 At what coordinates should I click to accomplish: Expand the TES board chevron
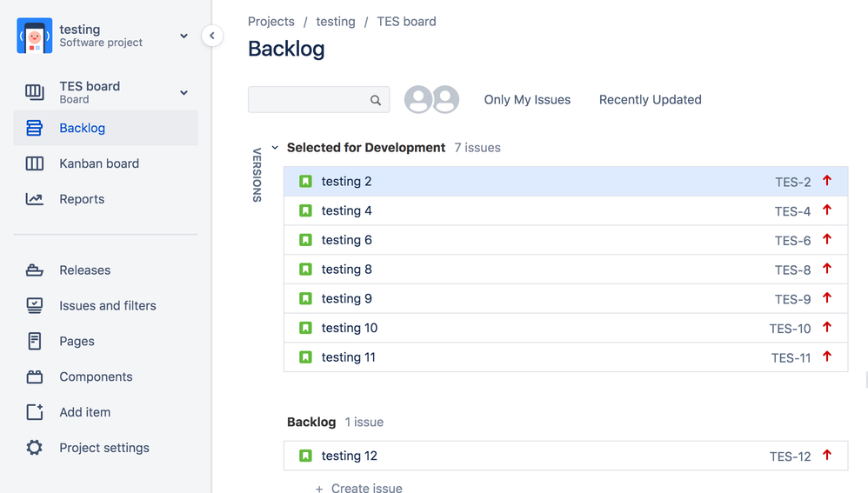184,92
